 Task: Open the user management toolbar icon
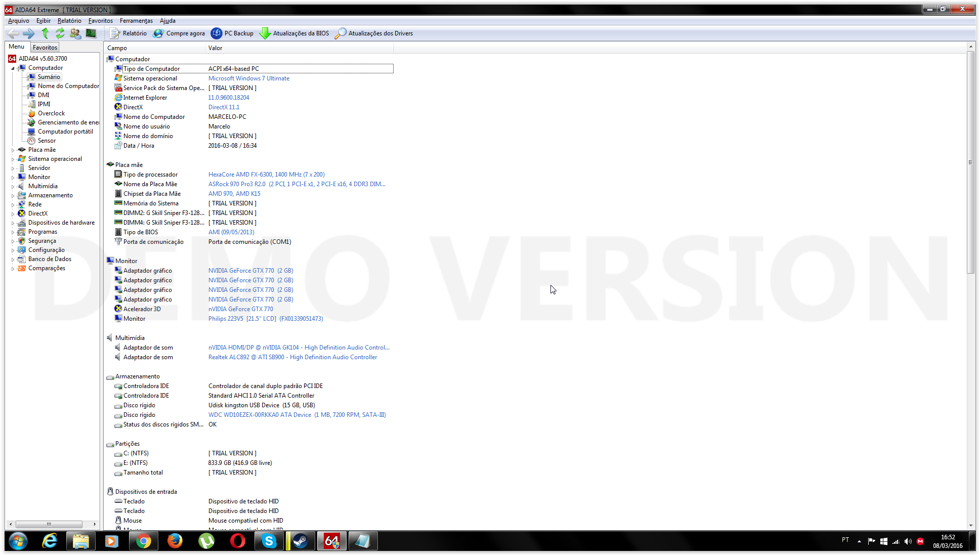[x=75, y=33]
